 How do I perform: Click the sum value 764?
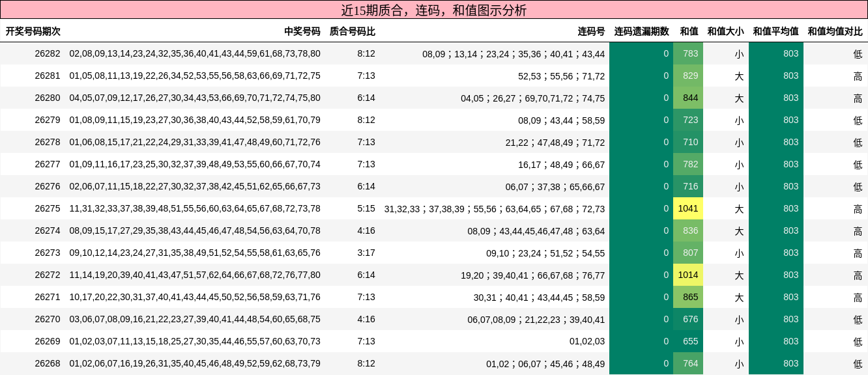688,363
